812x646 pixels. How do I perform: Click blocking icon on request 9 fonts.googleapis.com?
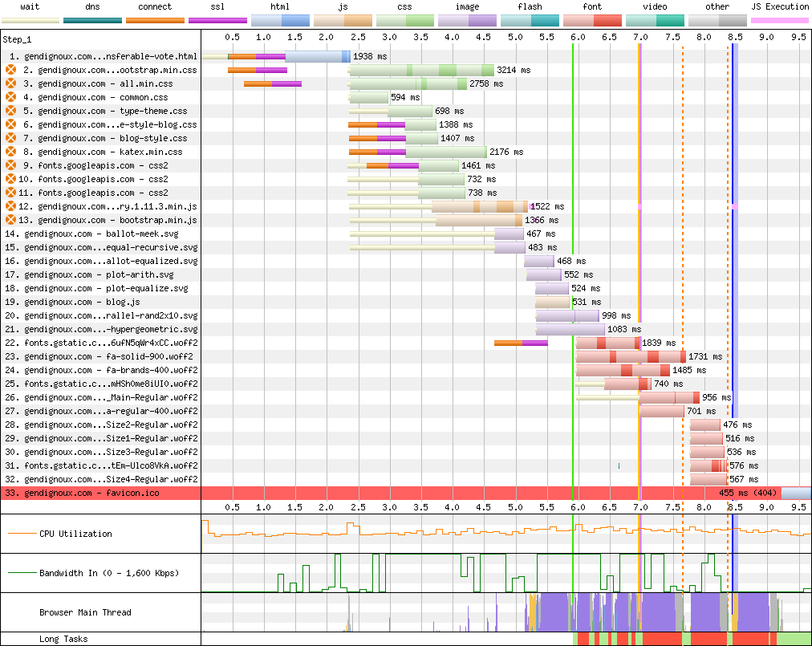(x=10, y=165)
